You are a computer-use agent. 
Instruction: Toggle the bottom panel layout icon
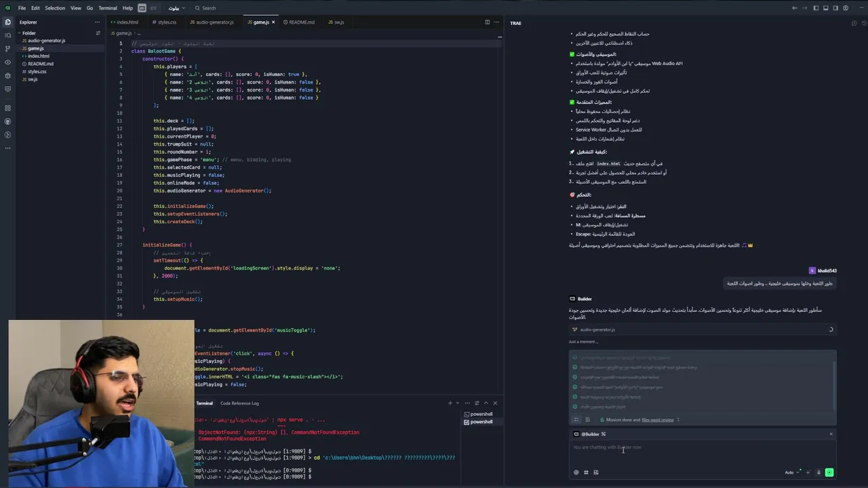(x=826, y=8)
